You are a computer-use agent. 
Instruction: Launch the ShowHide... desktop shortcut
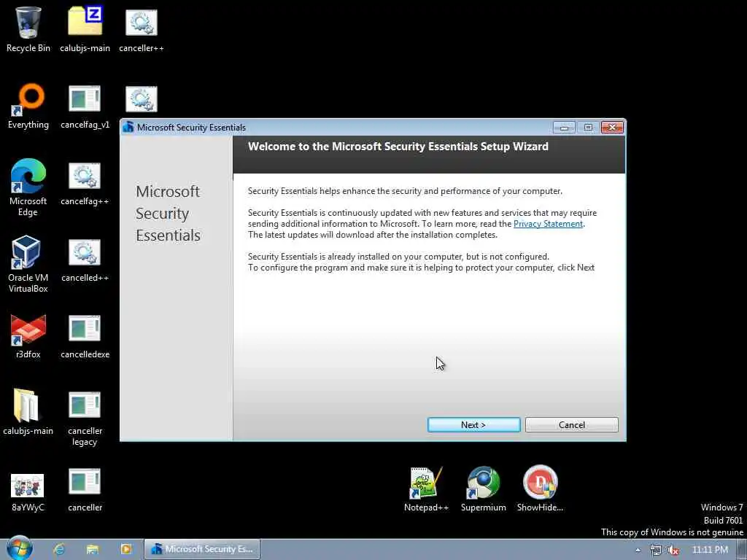(x=540, y=489)
